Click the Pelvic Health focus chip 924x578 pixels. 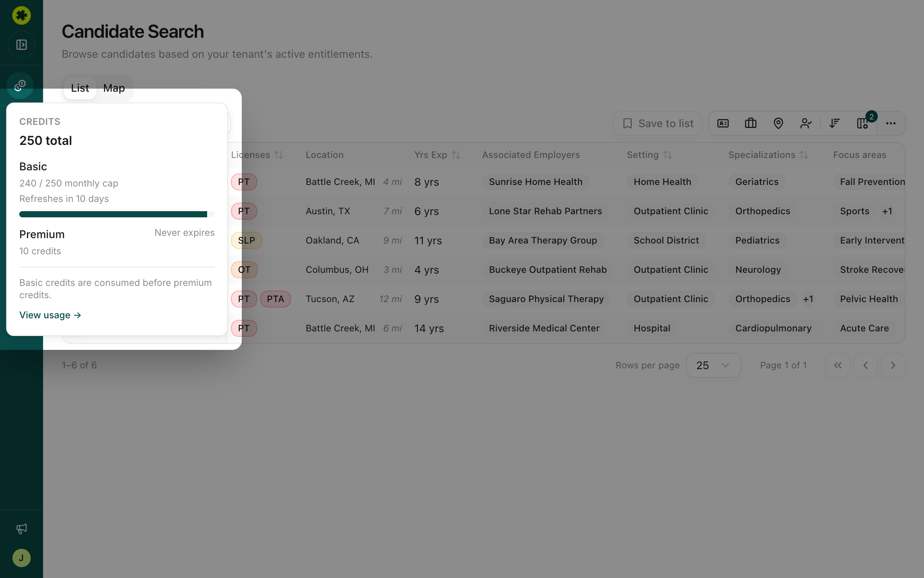pos(869,299)
